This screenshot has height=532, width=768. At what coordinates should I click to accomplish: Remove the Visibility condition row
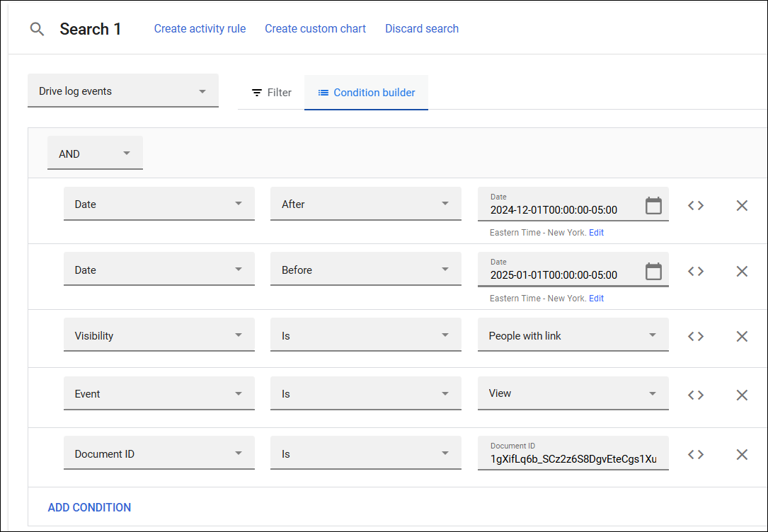coord(742,336)
